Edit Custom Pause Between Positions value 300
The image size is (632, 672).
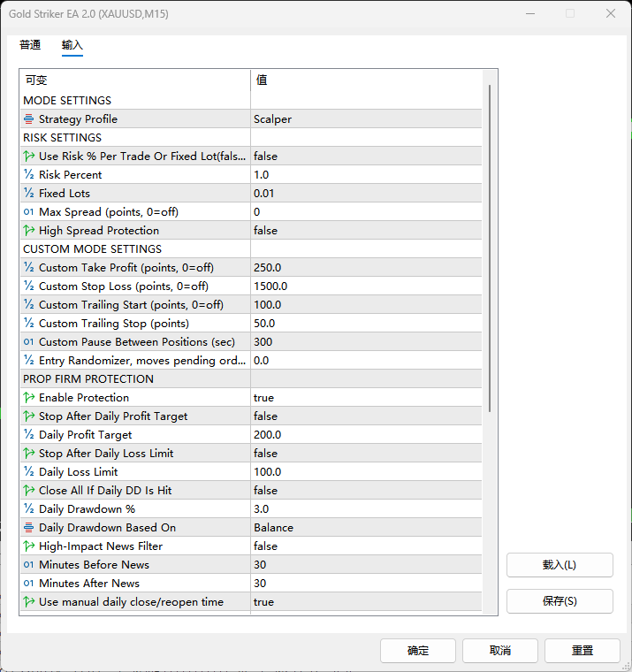tap(366, 341)
